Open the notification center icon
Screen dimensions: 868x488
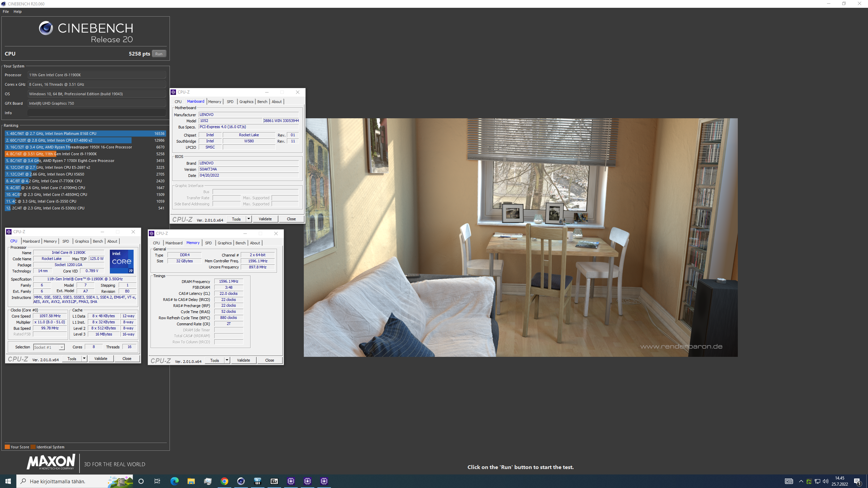pyautogui.click(x=857, y=481)
